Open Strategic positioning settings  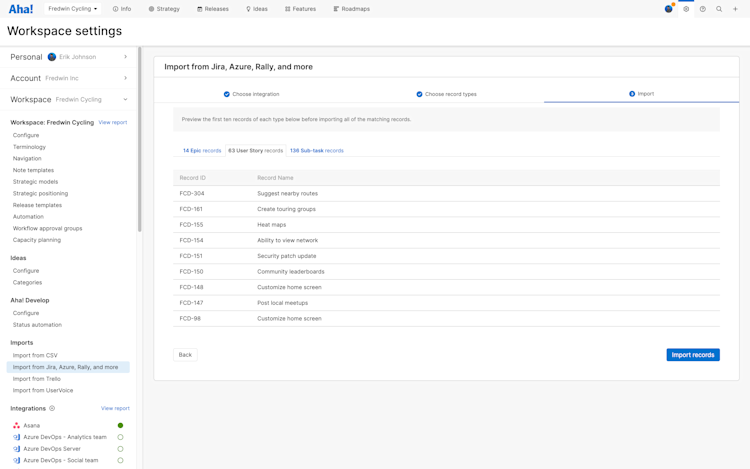(40, 193)
